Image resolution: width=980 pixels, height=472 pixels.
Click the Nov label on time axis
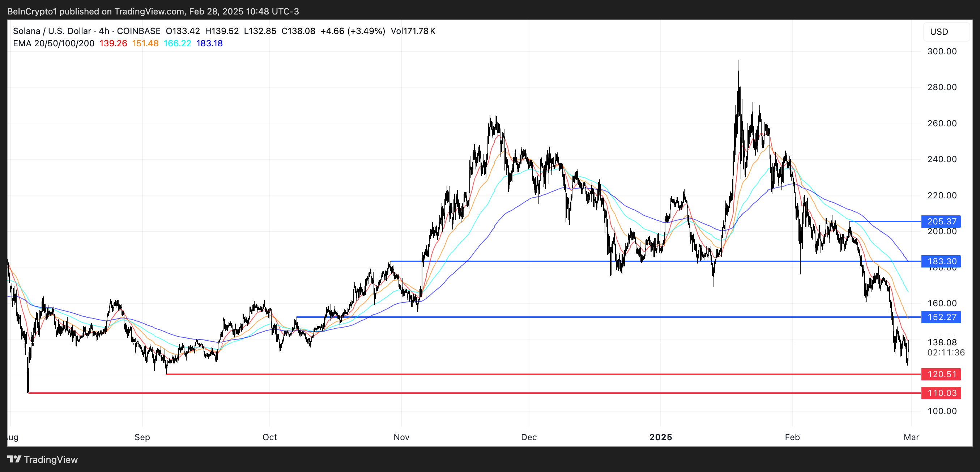click(x=401, y=437)
